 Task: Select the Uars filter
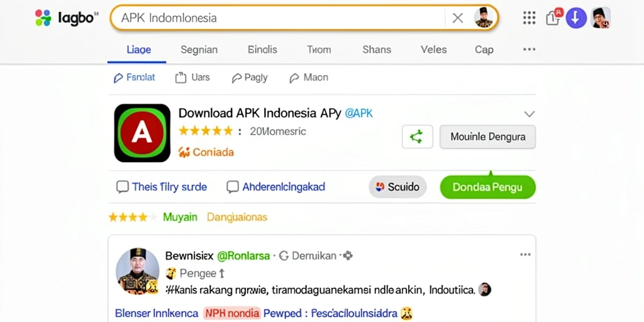[192, 77]
